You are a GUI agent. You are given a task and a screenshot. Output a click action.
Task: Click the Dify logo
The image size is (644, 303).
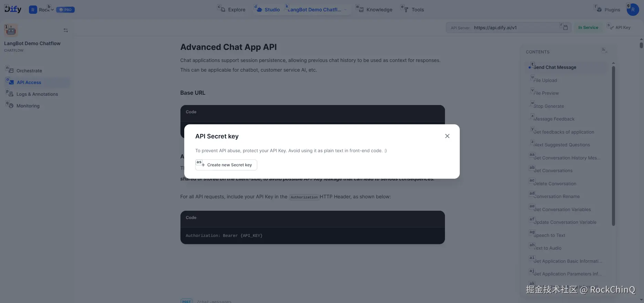[x=13, y=9]
